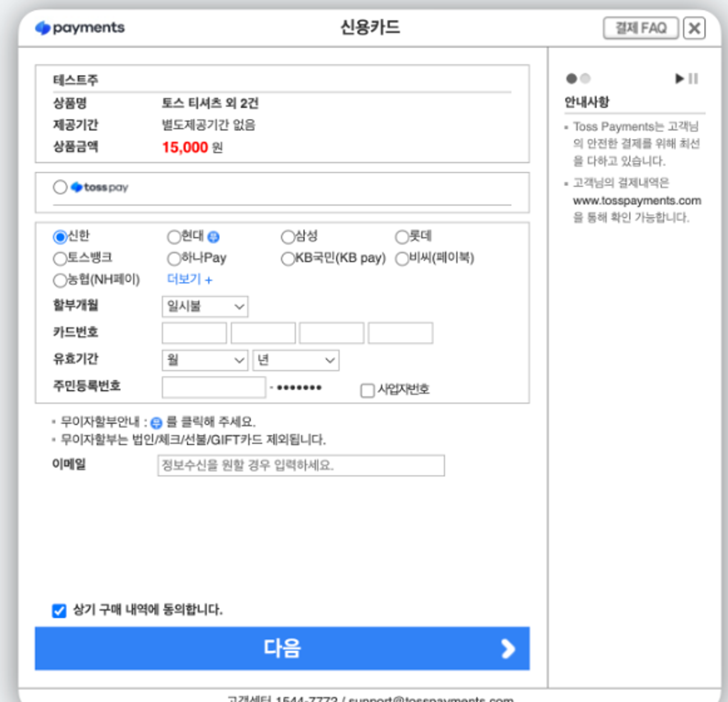Click the arrow icon on the 다음 button
The width and height of the screenshot is (728, 702).
pyautogui.click(x=508, y=649)
